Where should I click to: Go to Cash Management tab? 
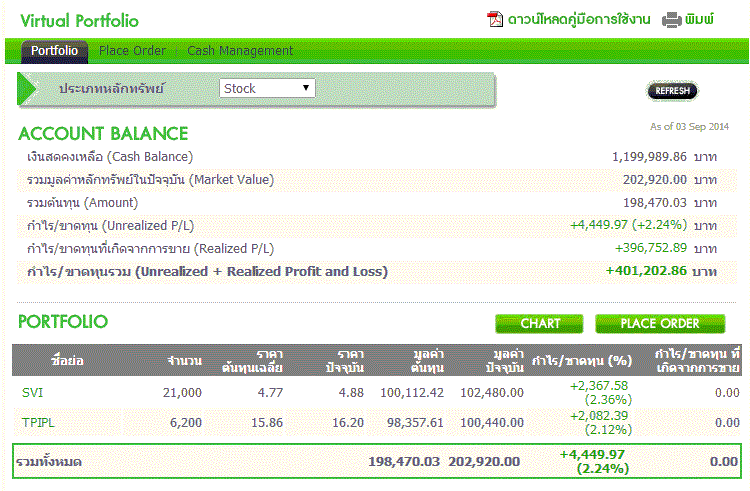[240, 51]
